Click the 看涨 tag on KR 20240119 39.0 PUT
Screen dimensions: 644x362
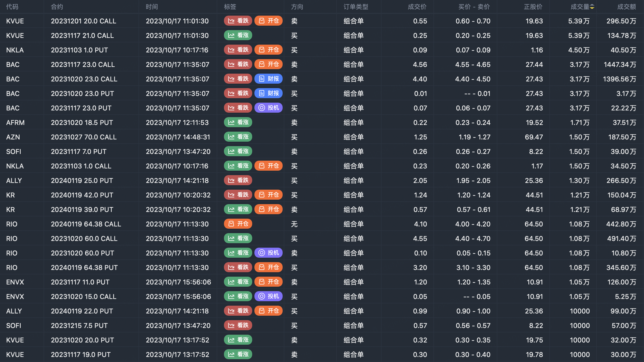(238, 209)
